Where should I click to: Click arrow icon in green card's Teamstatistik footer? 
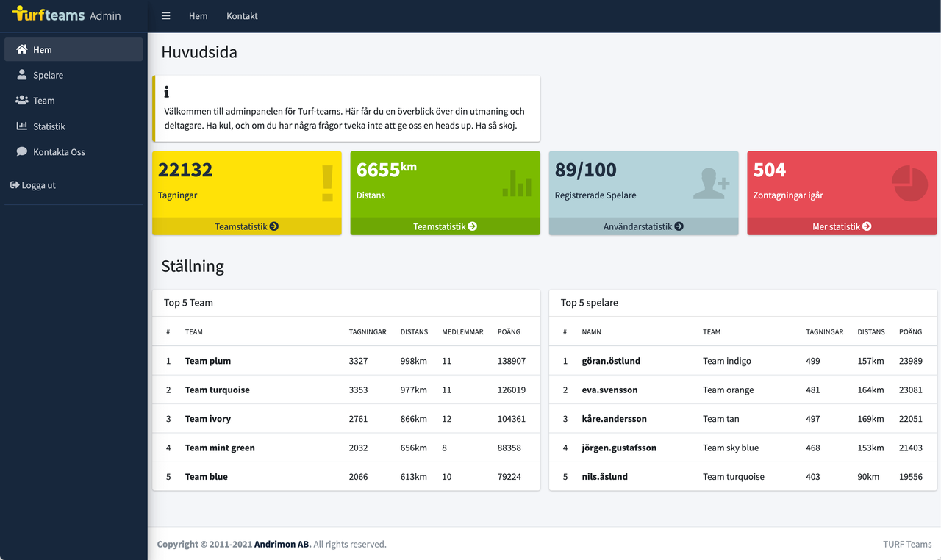[473, 226]
